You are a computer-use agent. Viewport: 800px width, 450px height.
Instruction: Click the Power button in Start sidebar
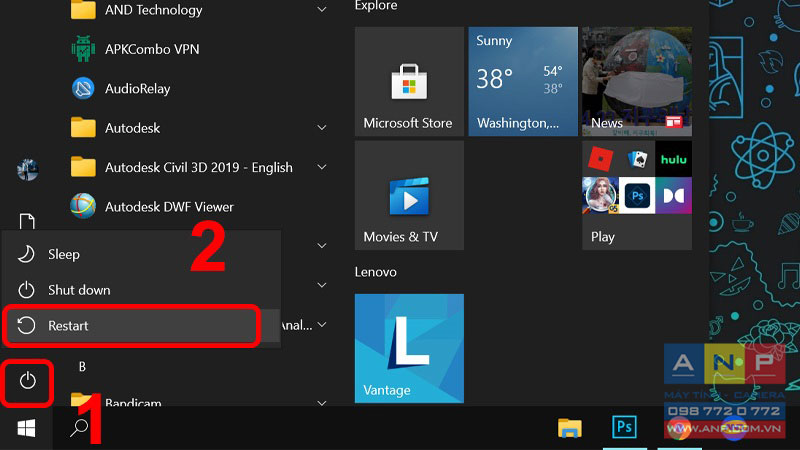point(27,381)
